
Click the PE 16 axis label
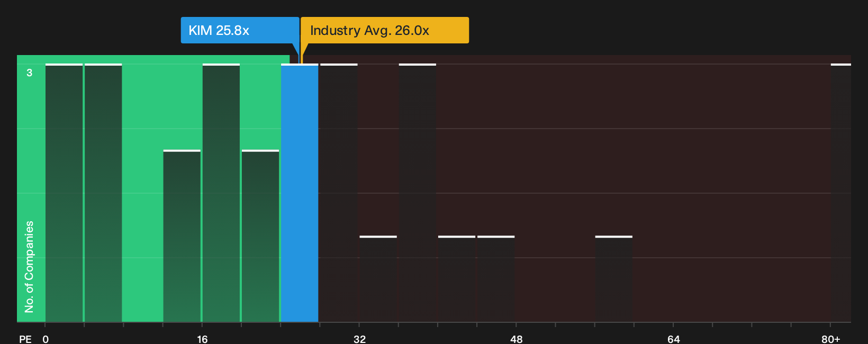pos(202,339)
